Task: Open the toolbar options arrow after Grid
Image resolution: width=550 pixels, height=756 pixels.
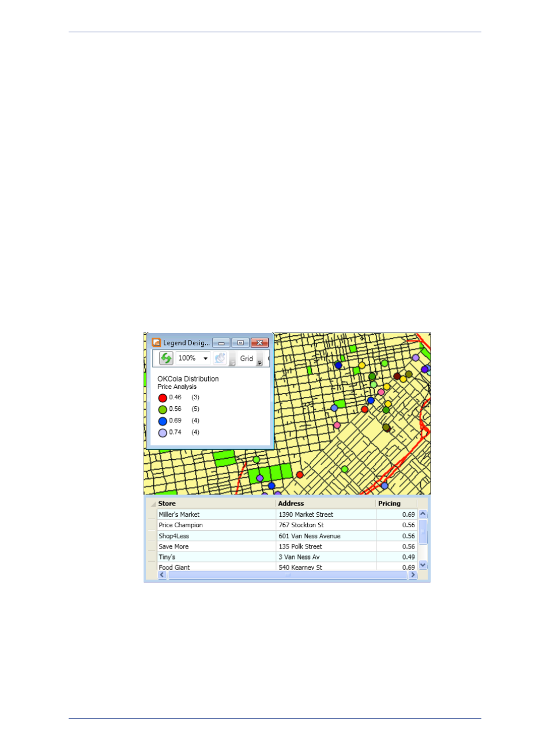Action: click(259, 360)
